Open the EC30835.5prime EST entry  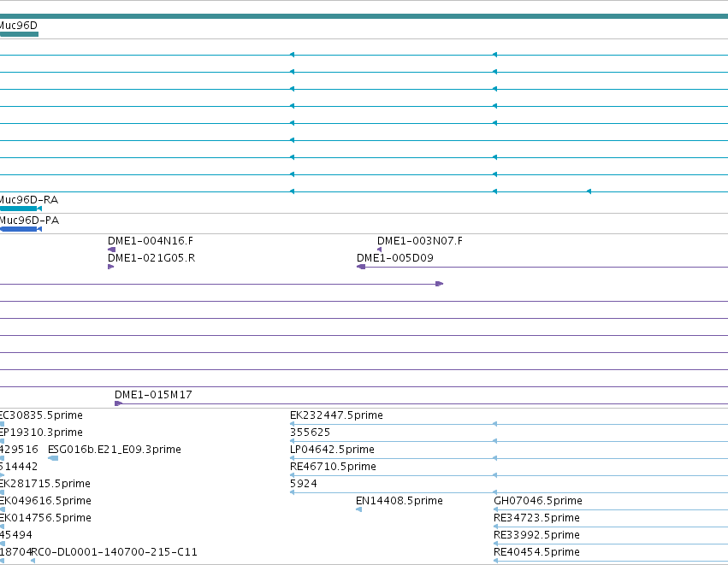[x=41, y=415]
